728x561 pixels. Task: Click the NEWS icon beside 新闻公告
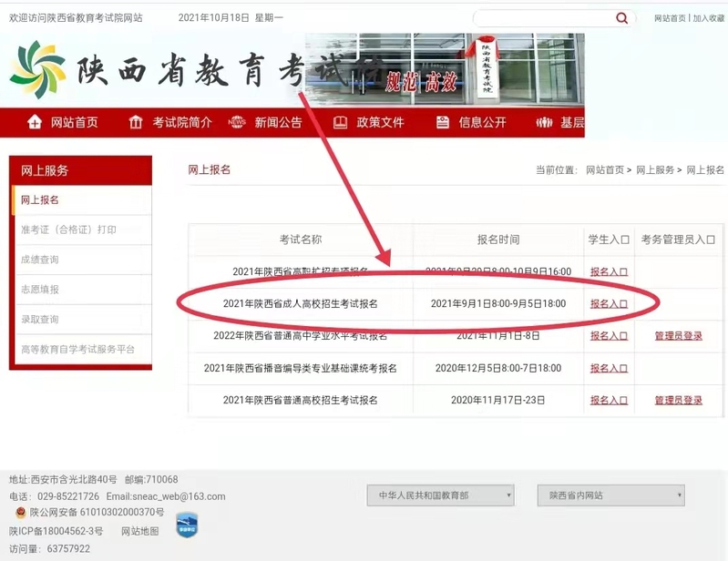pyautogui.click(x=237, y=122)
